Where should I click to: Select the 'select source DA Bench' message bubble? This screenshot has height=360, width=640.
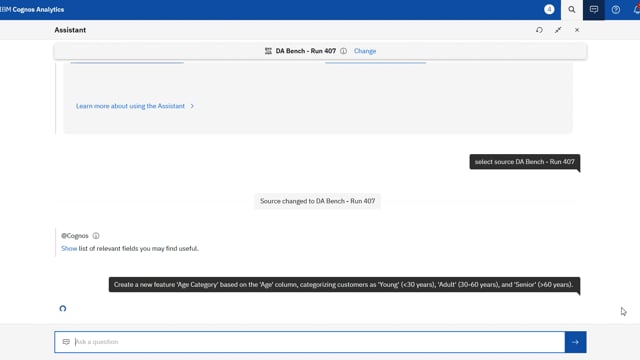(x=524, y=162)
